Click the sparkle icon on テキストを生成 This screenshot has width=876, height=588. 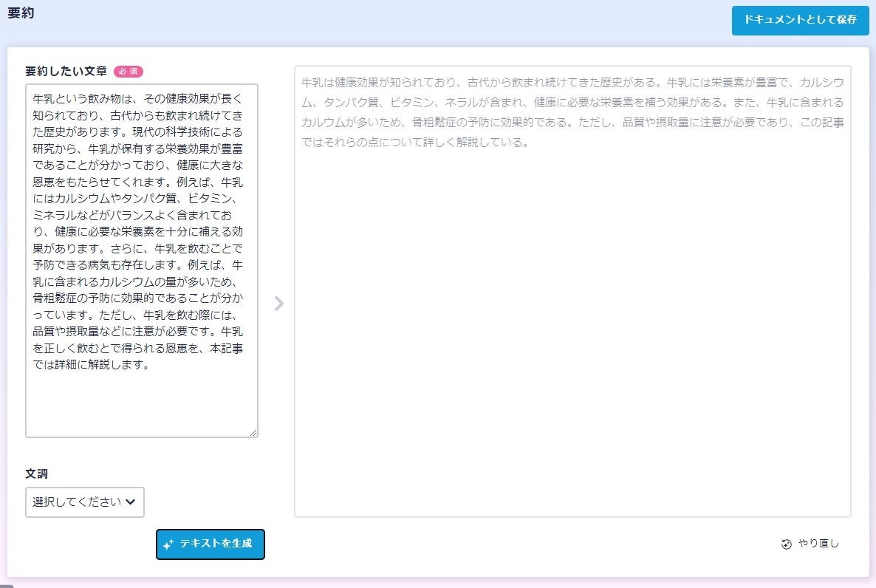tap(168, 544)
